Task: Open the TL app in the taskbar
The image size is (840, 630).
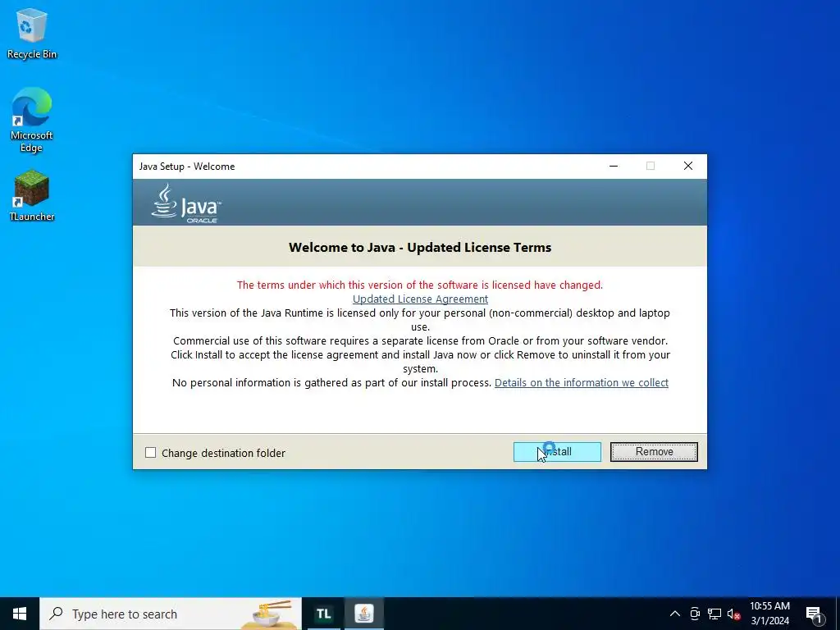Action: click(323, 614)
